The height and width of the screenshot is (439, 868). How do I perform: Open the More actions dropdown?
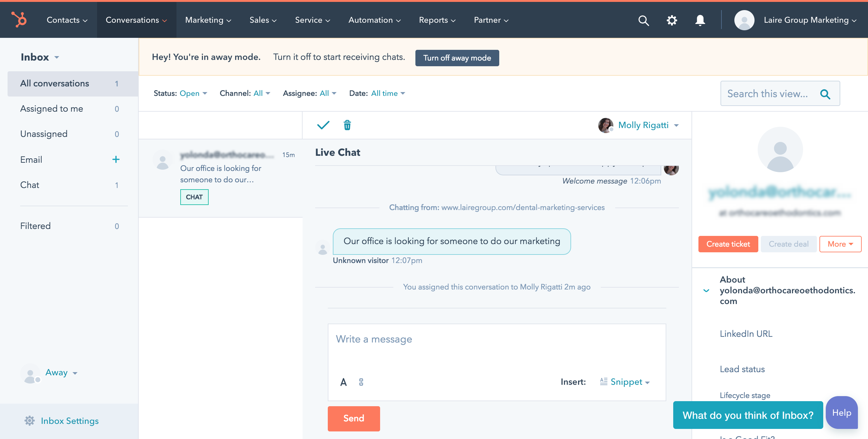(x=840, y=244)
